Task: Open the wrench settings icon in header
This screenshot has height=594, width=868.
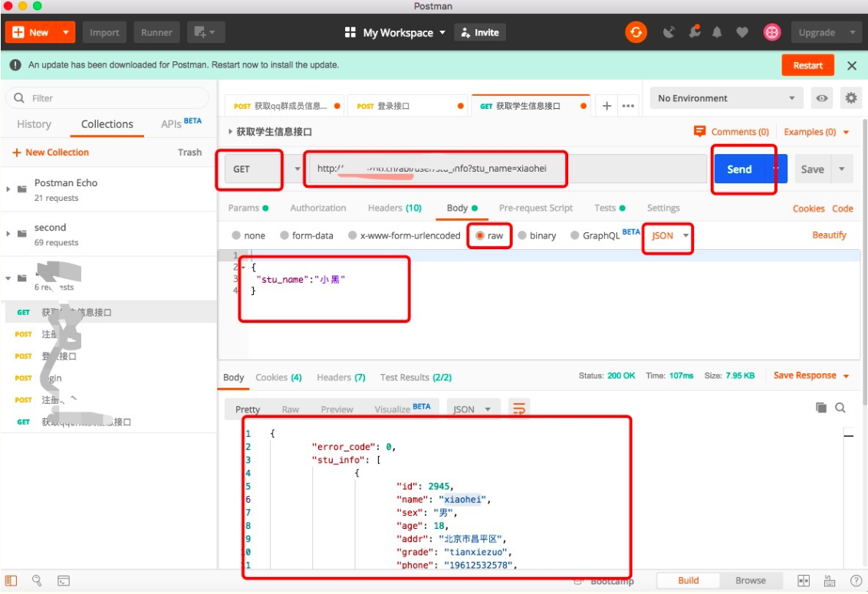Action: pos(694,31)
